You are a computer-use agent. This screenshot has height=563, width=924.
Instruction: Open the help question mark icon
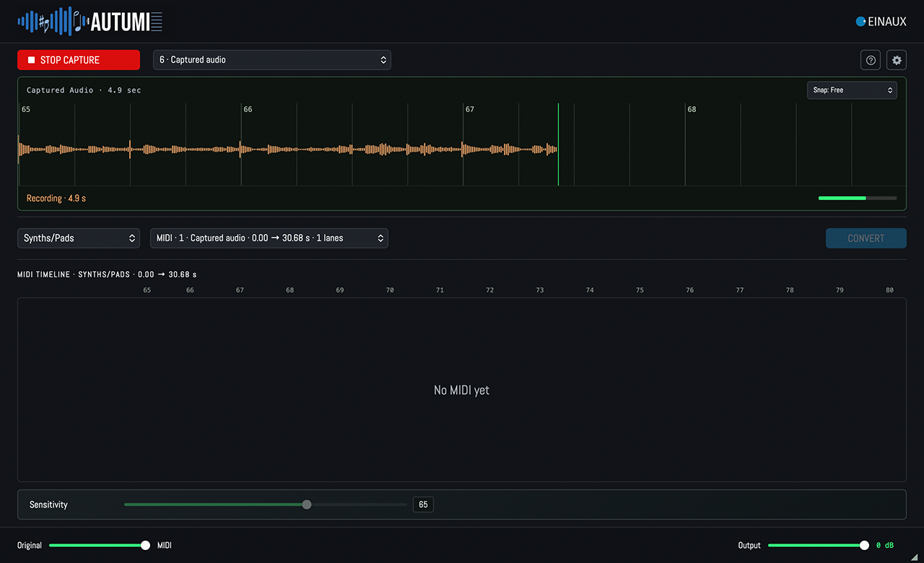871,60
